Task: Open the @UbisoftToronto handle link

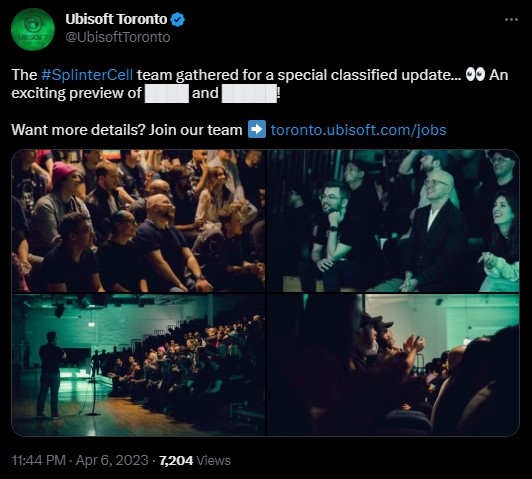Action: click(118, 37)
